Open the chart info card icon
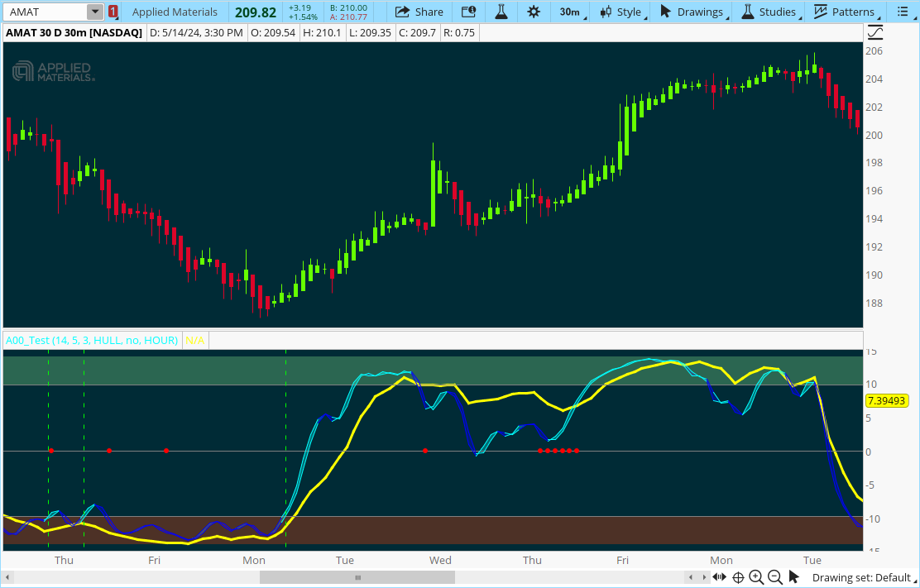This screenshot has width=920, height=588. pos(469,12)
